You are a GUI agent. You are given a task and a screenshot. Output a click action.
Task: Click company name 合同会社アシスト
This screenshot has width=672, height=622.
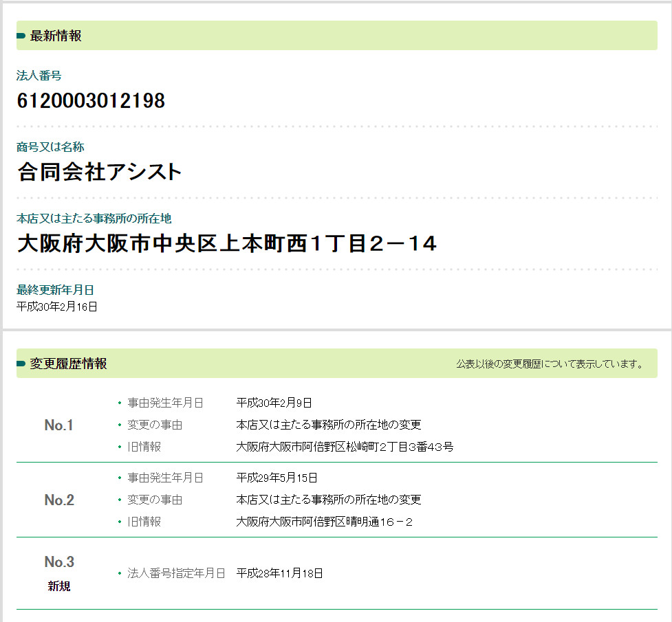click(100, 173)
